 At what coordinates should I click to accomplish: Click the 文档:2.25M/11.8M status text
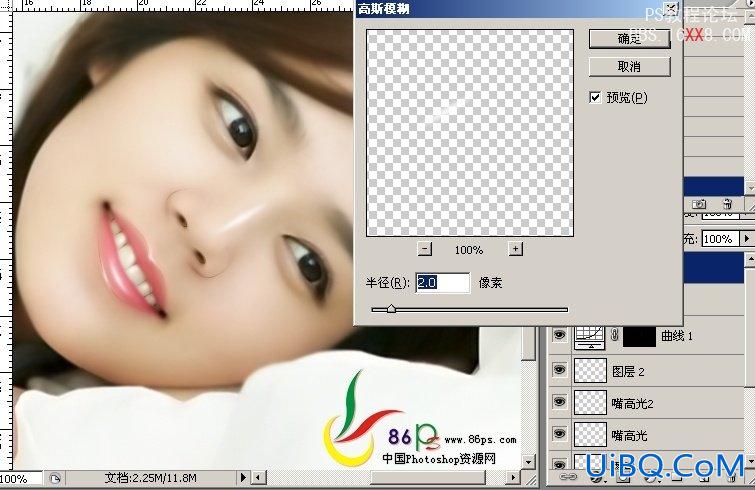point(151,478)
